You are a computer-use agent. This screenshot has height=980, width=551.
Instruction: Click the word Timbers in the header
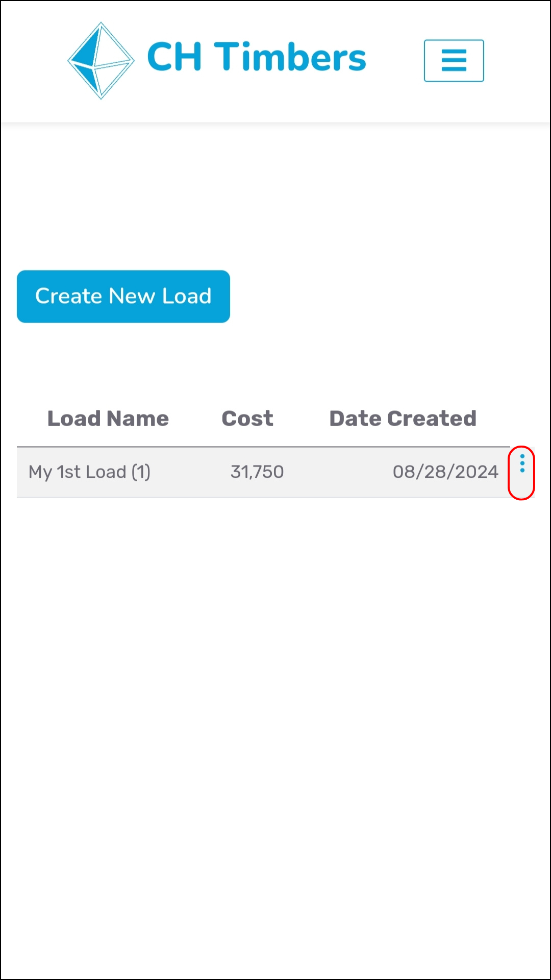tap(290, 57)
